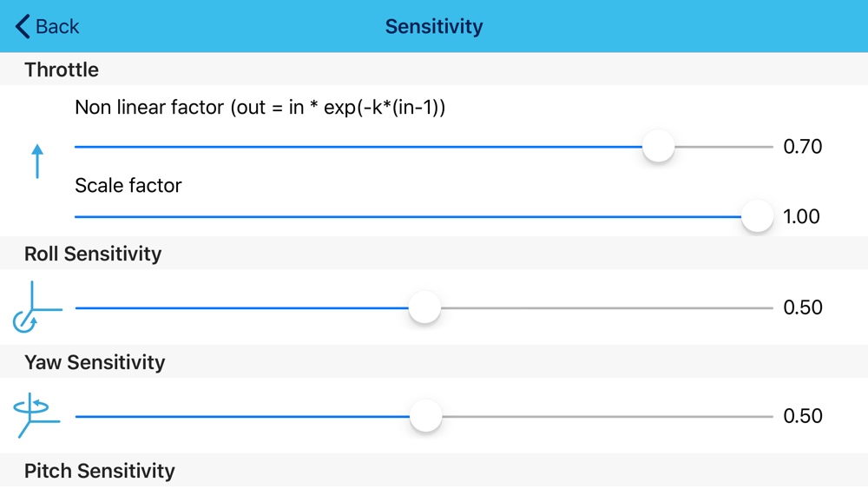Click the throttle up-arrow icon
This screenshot has width=868, height=489.
coord(37,162)
